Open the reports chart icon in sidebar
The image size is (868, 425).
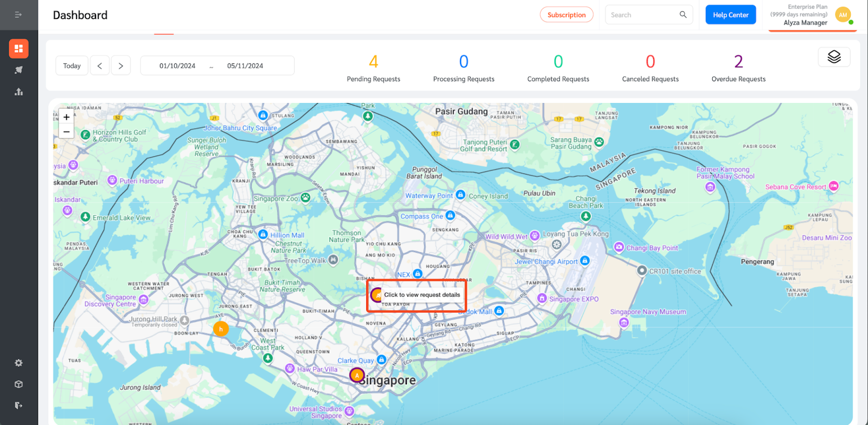pyautogui.click(x=18, y=92)
